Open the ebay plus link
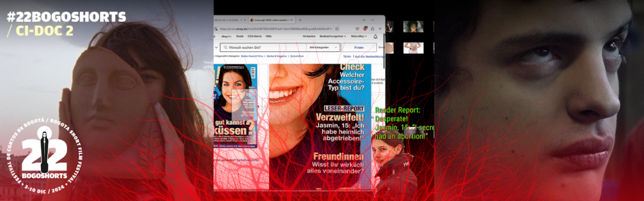This screenshot has width=644, height=201. pos(226,36)
